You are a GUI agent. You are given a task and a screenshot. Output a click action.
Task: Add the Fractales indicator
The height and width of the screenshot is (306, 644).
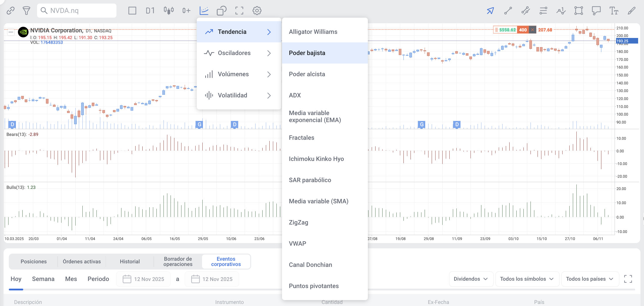(325, 138)
